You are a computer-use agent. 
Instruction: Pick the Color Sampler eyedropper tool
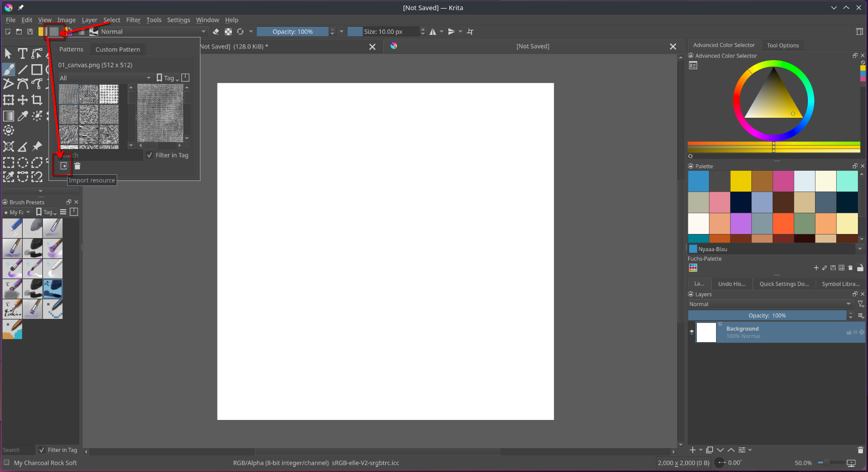(23, 116)
